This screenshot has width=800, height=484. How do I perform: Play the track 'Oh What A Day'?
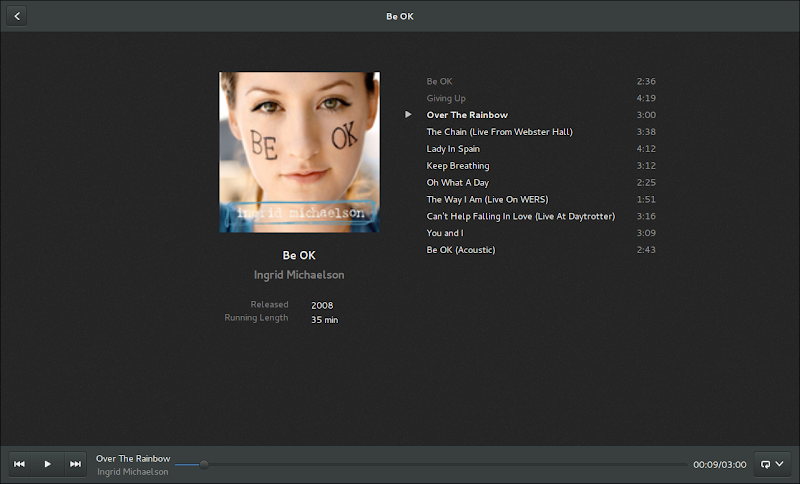tap(458, 183)
